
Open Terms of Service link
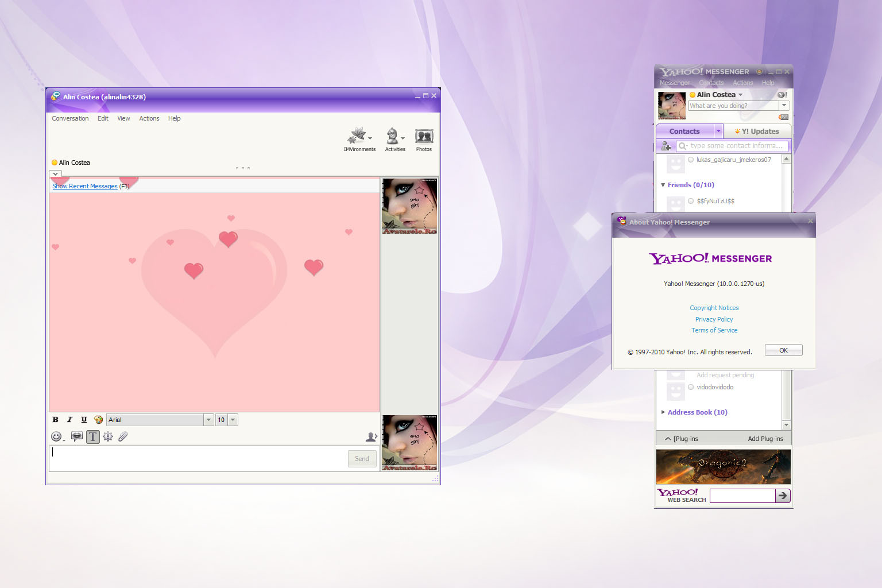click(714, 330)
